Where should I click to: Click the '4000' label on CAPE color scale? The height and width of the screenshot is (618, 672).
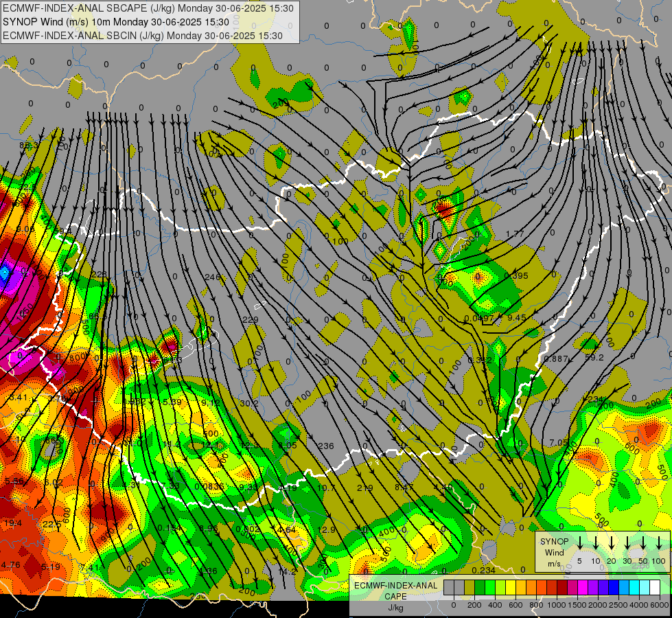(638, 605)
